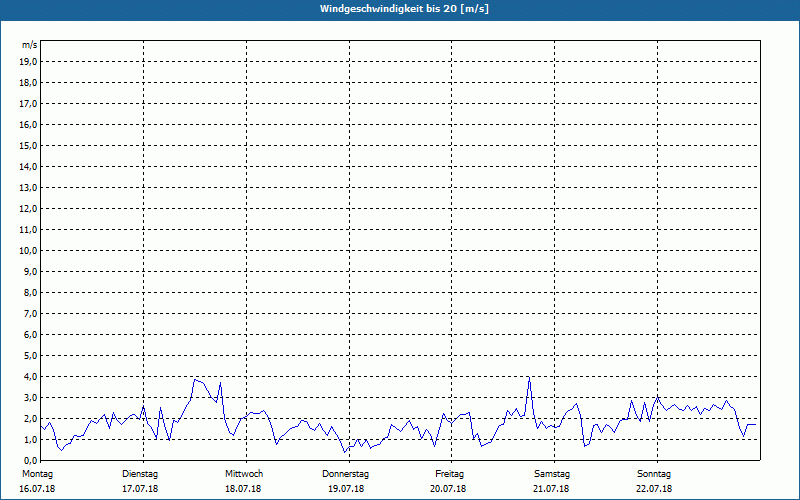Select the 19,0 y-axis label
Image resolution: width=800 pixels, height=500 pixels.
(28, 62)
